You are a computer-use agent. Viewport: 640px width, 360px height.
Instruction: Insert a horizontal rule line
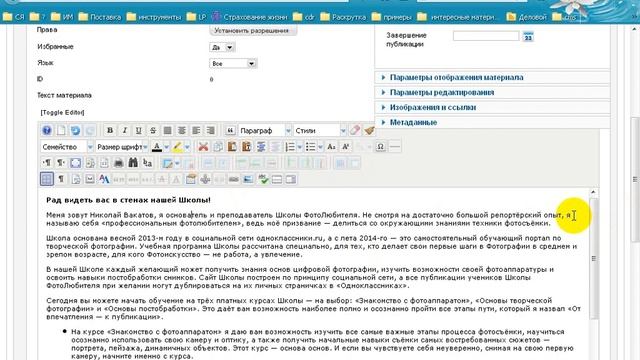click(x=395, y=147)
